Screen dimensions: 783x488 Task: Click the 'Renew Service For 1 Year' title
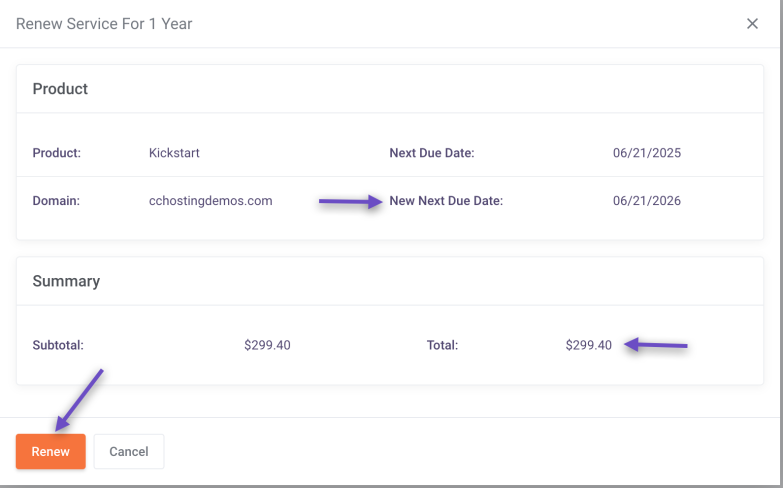[x=104, y=24]
